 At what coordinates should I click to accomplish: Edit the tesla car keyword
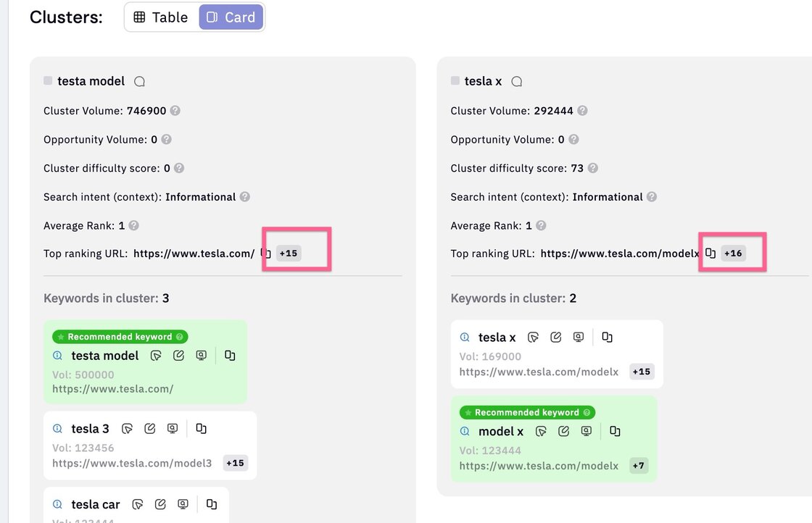tap(160, 504)
